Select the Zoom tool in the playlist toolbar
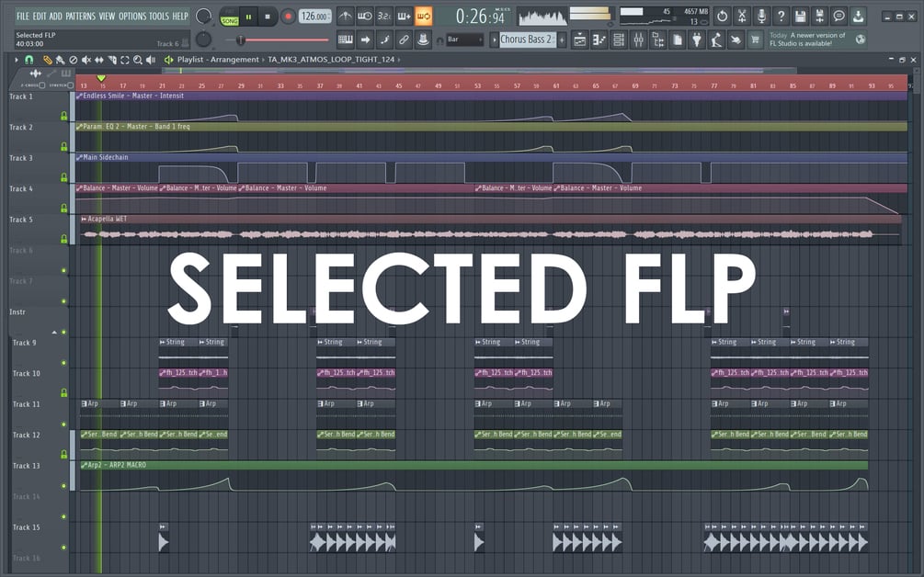The width and height of the screenshot is (924, 577). click(138, 60)
